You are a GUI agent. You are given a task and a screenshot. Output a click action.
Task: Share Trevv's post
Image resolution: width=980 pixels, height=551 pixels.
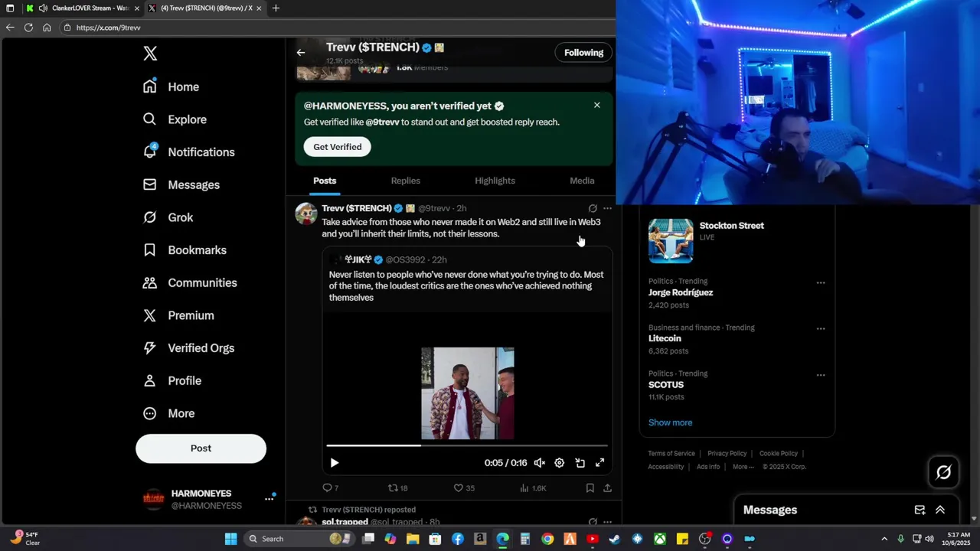(x=607, y=488)
